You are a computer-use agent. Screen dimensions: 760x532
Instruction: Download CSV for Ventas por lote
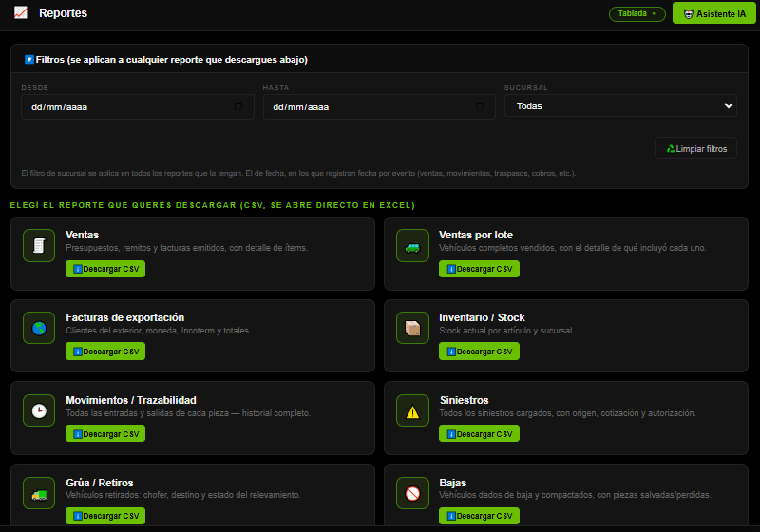coord(479,269)
